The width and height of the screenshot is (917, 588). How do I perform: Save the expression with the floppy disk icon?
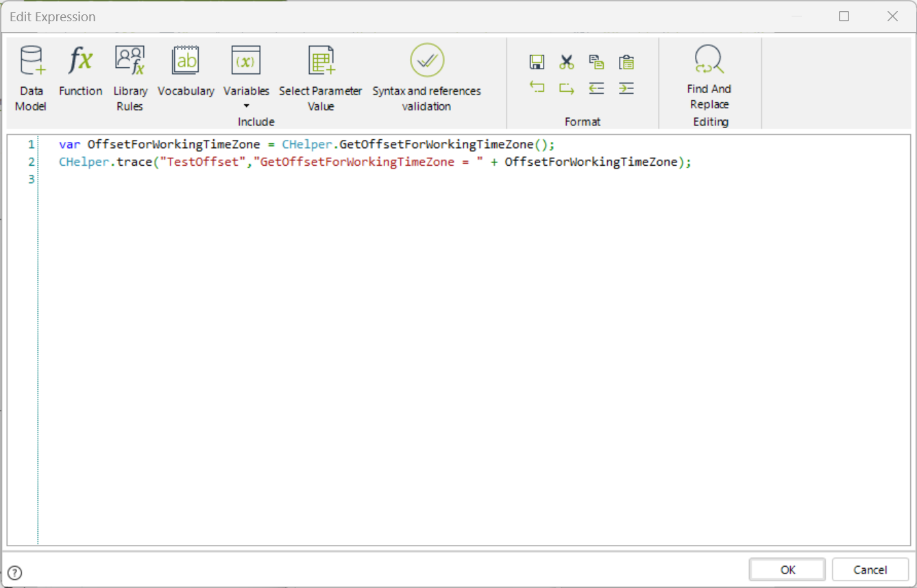pyautogui.click(x=537, y=62)
